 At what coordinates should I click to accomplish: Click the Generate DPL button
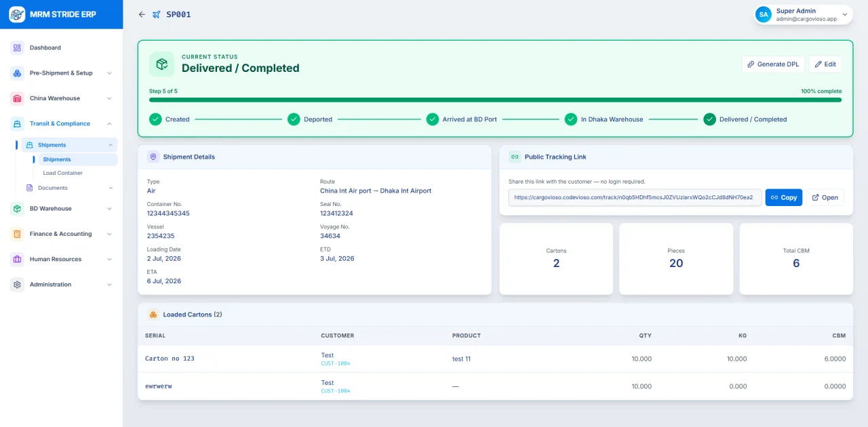773,64
